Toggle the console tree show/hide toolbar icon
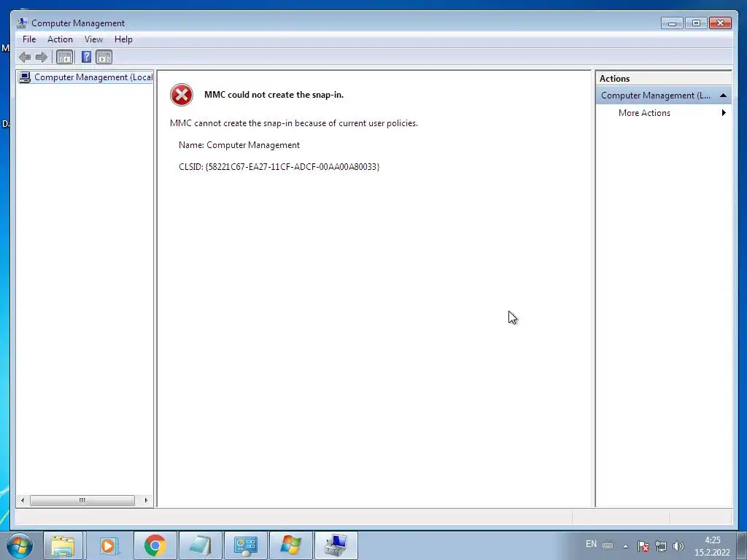This screenshot has width=747, height=560. [64, 58]
